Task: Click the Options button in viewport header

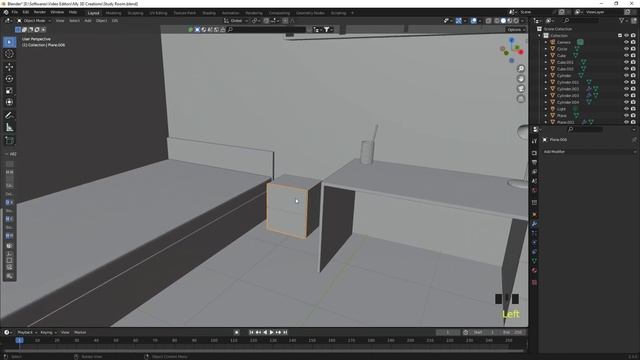Action: pos(516,29)
